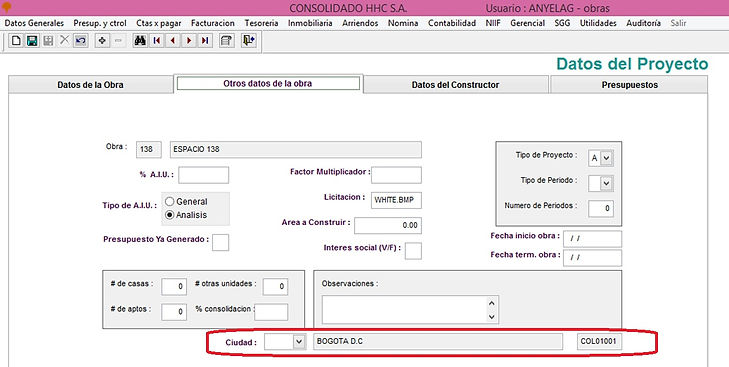This screenshot has width=729, height=367.
Task: Open the Presup. y ctrol menu
Action: point(100,23)
